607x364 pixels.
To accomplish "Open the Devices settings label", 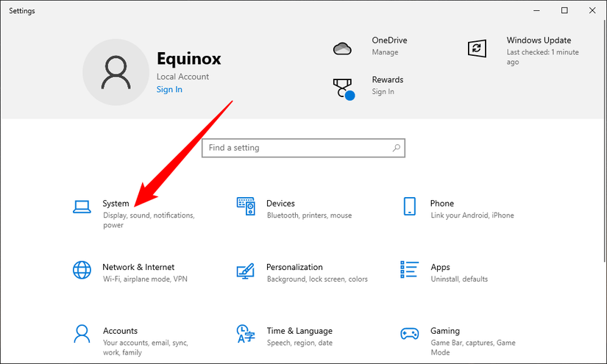I will pos(280,204).
